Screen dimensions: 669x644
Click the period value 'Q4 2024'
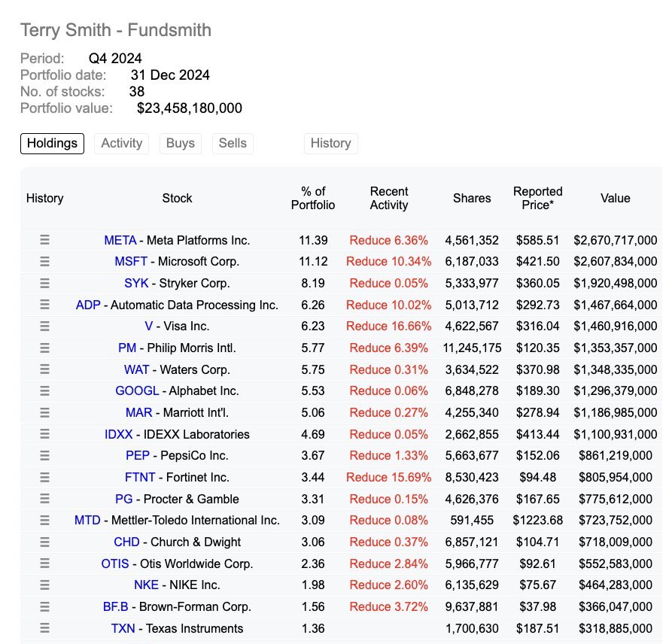pos(115,59)
